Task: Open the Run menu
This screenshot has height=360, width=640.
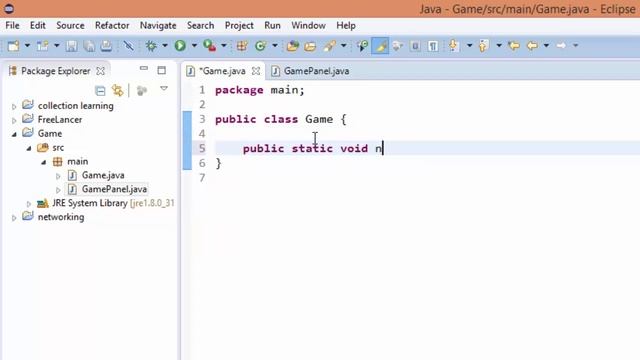Action: click(x=272, y=25)
